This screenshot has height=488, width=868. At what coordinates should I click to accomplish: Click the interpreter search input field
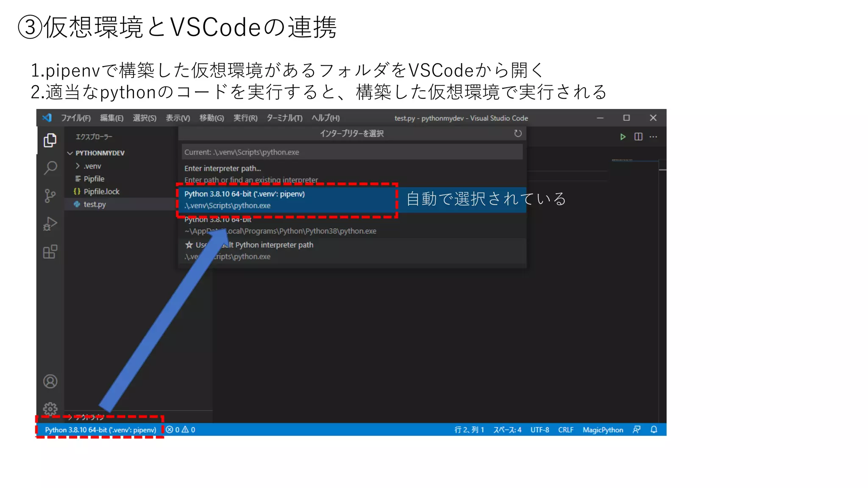pos(352,152)
